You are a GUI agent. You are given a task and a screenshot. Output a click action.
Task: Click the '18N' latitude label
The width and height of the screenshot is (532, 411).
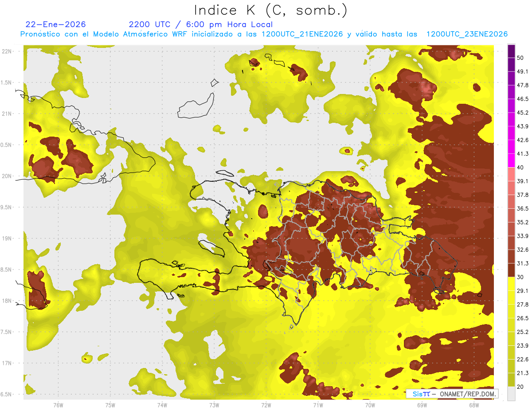pos(7,301)
